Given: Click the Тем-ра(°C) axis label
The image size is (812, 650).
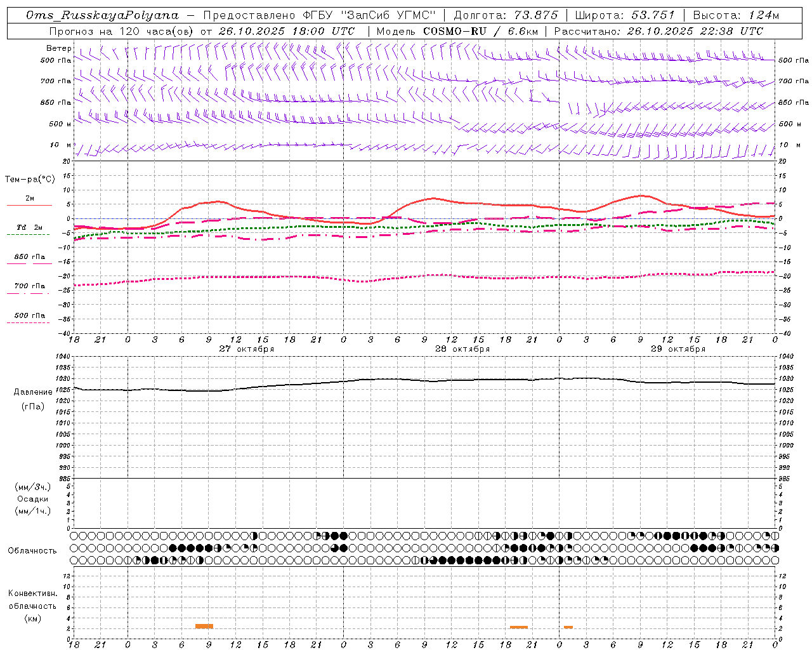Looking at the screenshot, I should click(30, 180).
